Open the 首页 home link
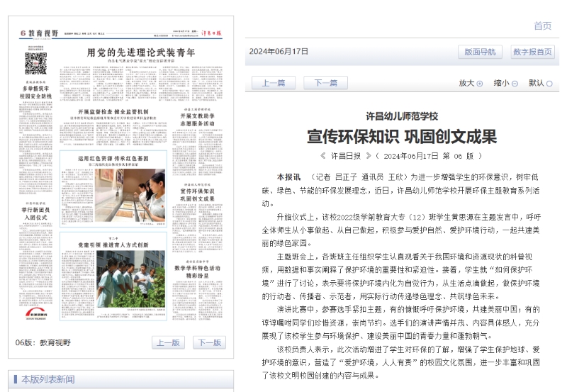The height and width of the screenshot is (392, 567). click(542, 26)
